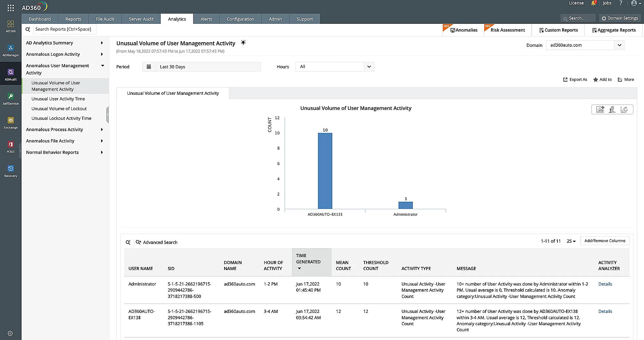Expand Anomalous Logon Activity section
Screen dimensions: 644x340
tap(102, 54)
